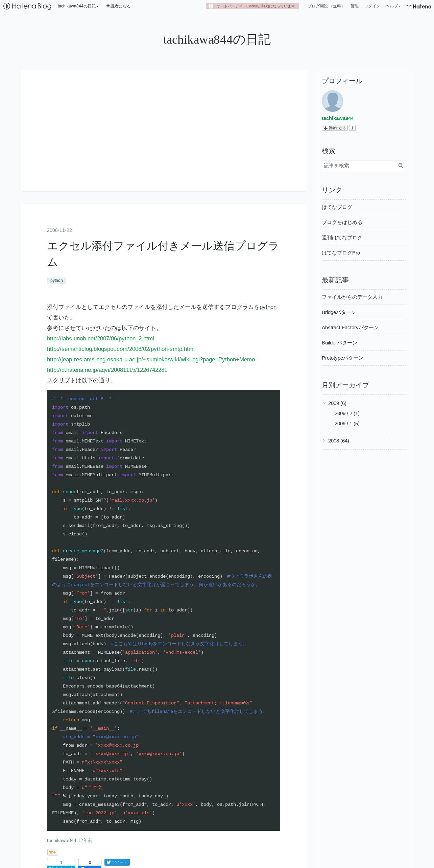Open the tachikawa844の日記 header dropdown
The image size is (434, 868).
[x=78, y=6]
